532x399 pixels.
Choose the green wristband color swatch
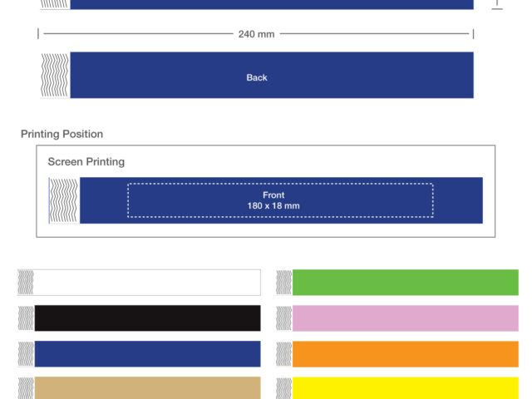(x=405, y=283)
